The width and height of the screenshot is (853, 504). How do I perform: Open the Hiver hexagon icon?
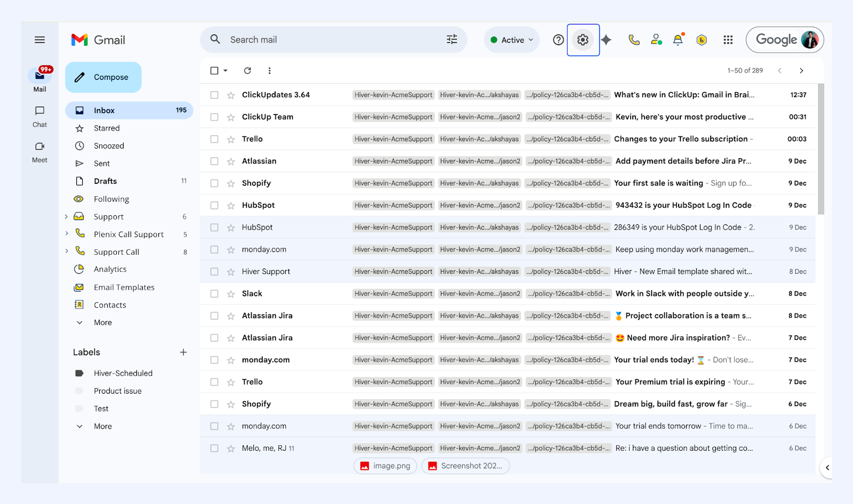click(702, 40)
